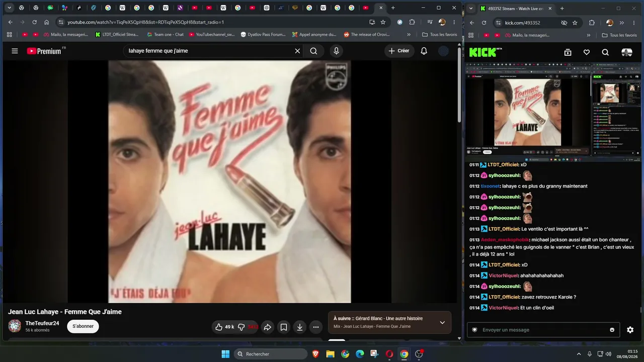The image size is (644, 362).
Task: Open media controls icon in YouTube window
Action: pos(430,22)
